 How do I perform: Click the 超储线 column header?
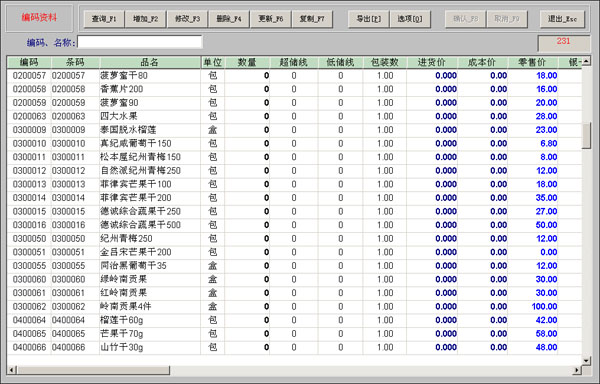pos(294,62)
